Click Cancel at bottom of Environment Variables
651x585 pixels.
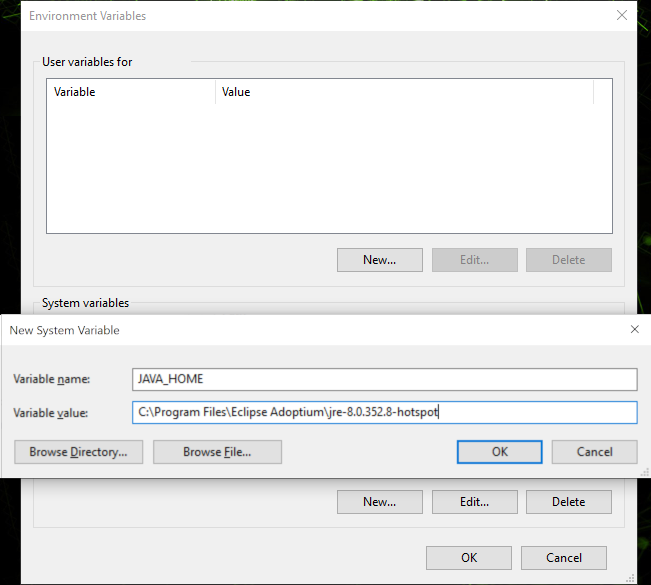563,557
